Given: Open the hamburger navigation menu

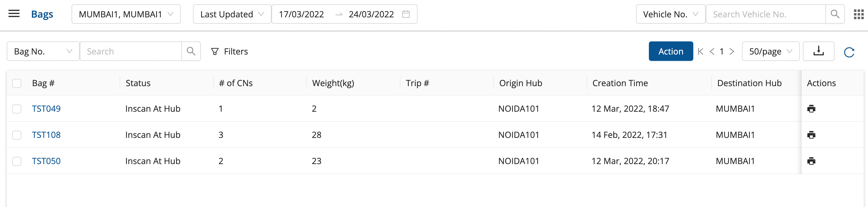Looking at the screenshot, I should [14, 14].
